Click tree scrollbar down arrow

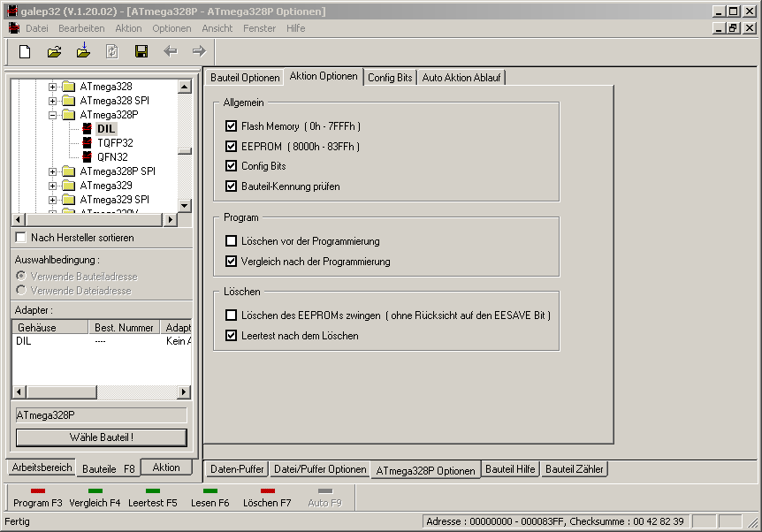click(185, 206)
